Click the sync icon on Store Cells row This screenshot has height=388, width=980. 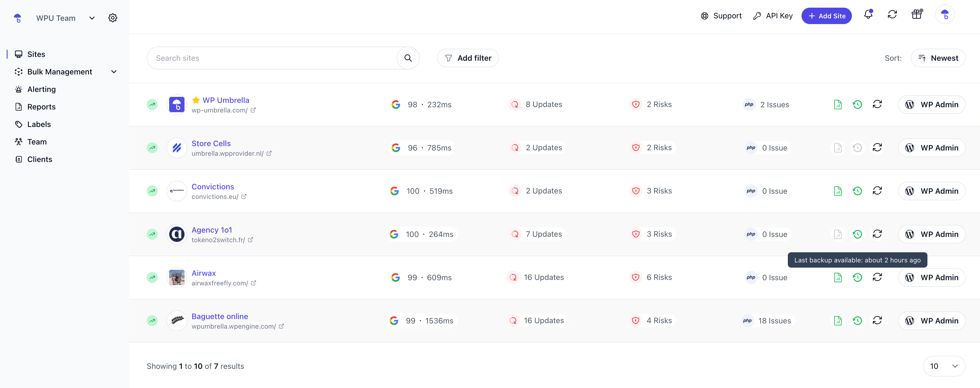coord(877,147)
